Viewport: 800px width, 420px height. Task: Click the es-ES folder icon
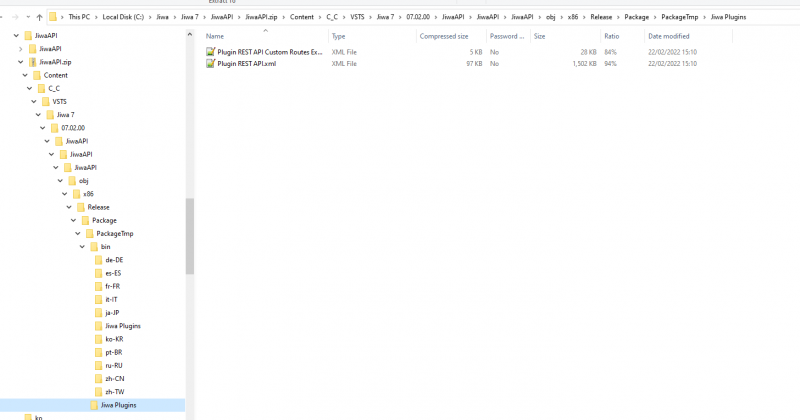[x=98, y=274]
